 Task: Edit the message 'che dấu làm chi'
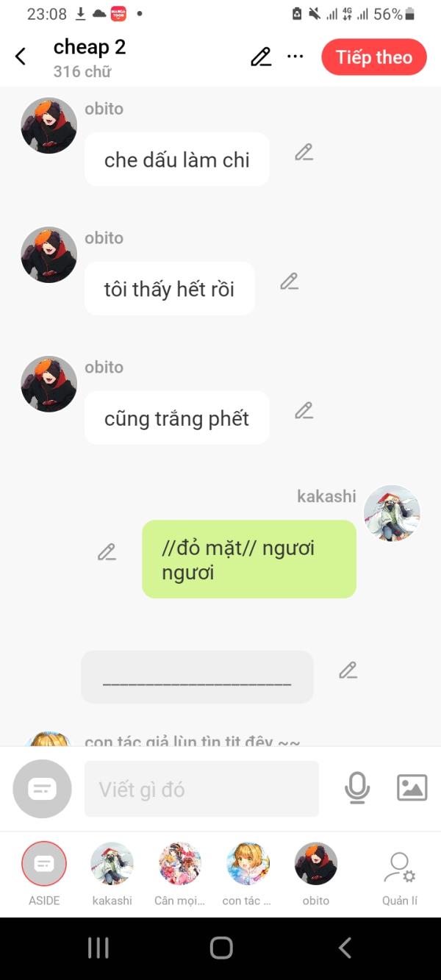(x=304, y=152)
